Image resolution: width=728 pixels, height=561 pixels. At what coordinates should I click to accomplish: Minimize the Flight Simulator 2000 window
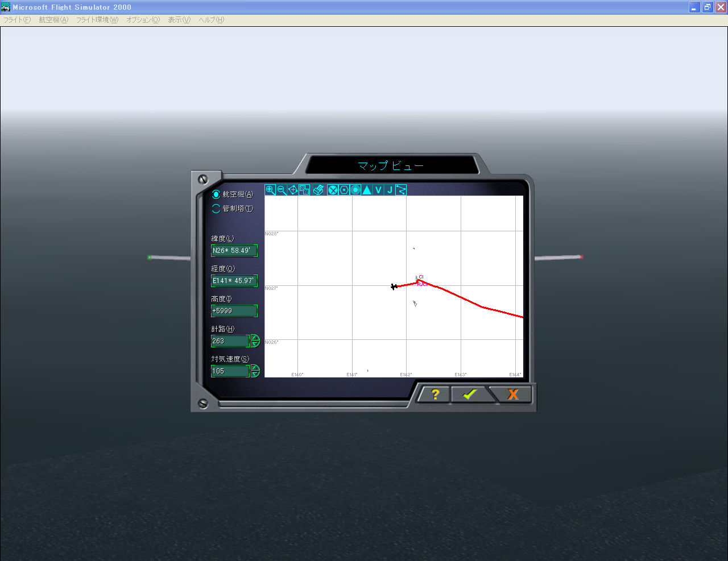tap(694, 7)
